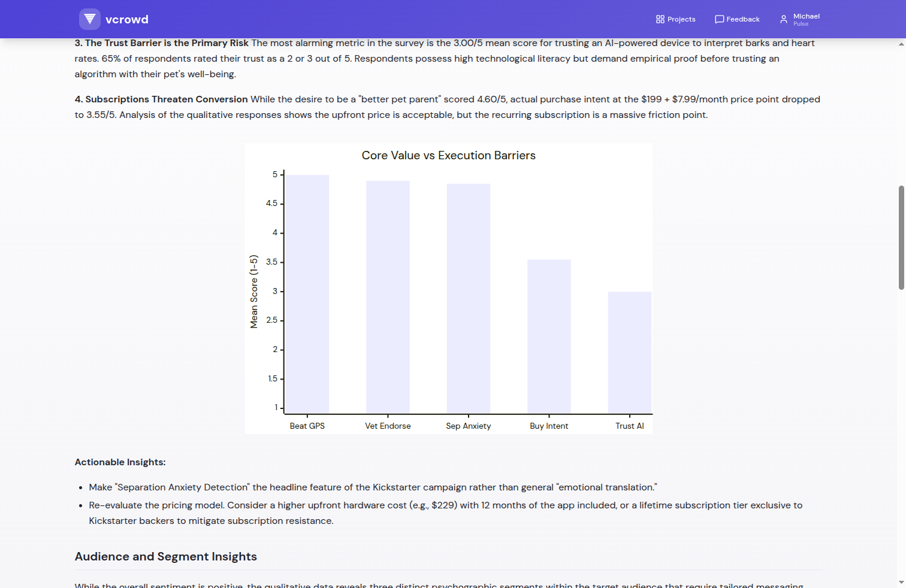906x588 pixels.
Task: Click the '2.5' y-axis tick label
Action: pyautogui.click(x=272, y=320)
